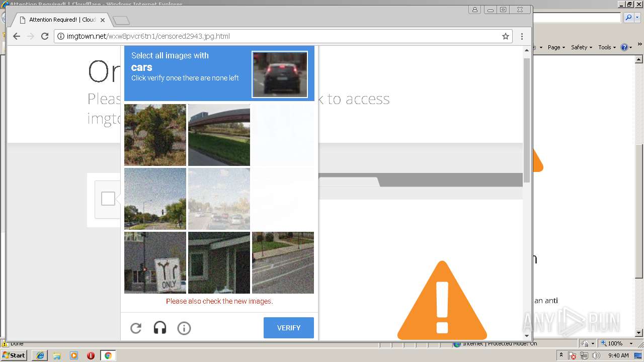Viewport: 644px width, 362px height.
Task: Open Action Center flag tray icon
Action: [573, 356]
